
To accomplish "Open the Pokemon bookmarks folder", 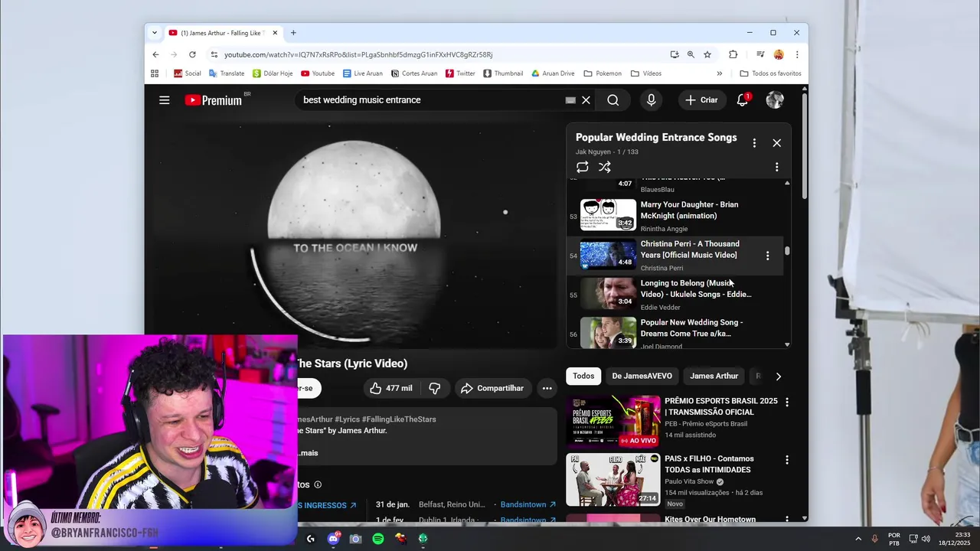I will point(603,73).
